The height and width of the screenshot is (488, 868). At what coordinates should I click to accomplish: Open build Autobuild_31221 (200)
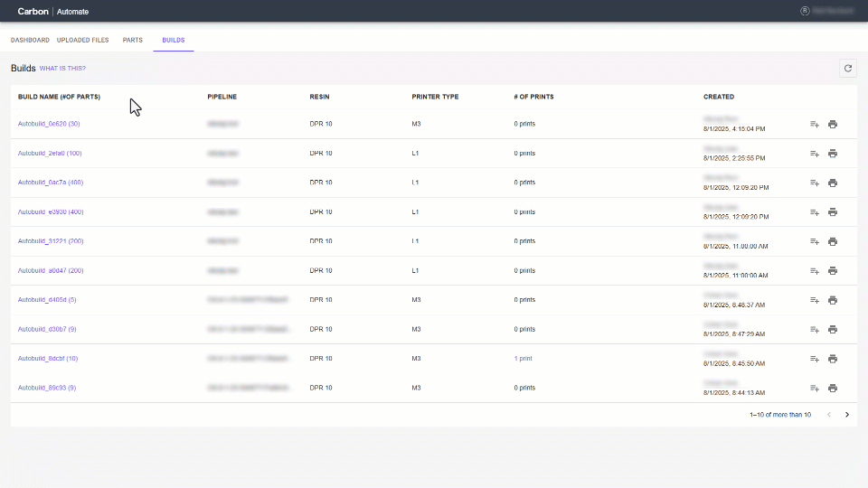tap(51, 241)
